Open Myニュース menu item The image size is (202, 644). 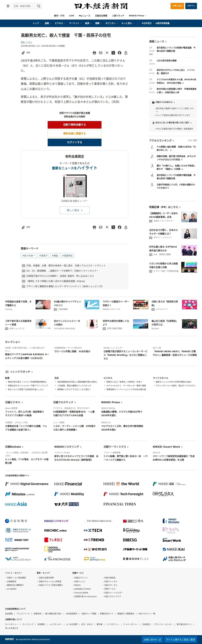(x=84, y=16)
